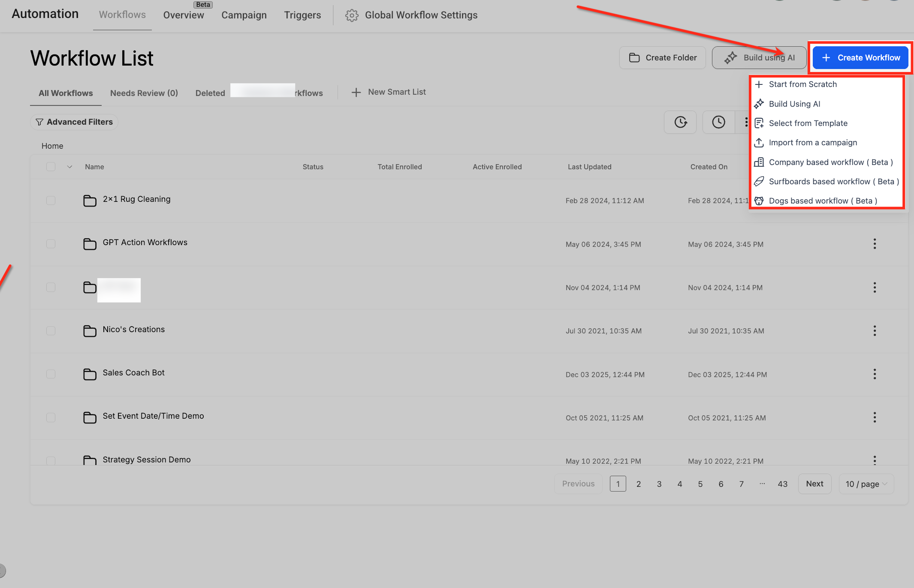
Task: Click the upload icon beside Import from a campaign
Action: point(759,142)
